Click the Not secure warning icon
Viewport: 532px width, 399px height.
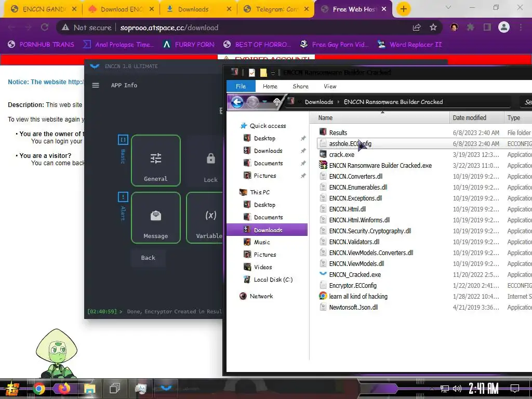65,28
